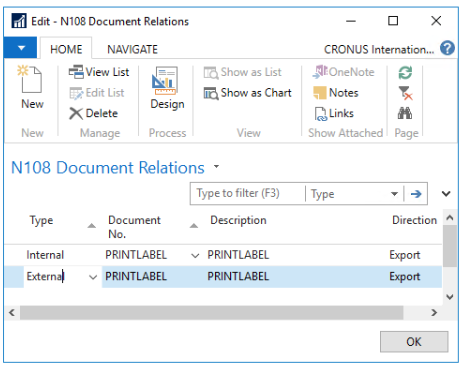The height and width of the screenshot is (368, 464).
Task: Select the NAVIGATE ribbon tab
Action: click(x=132, y=49)
